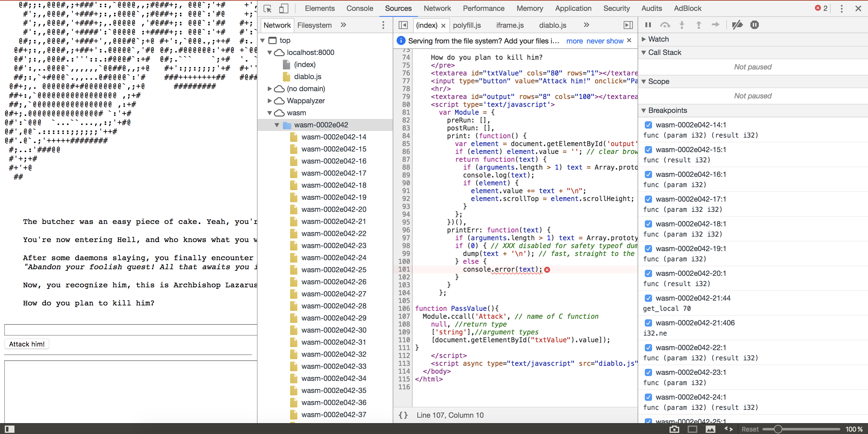This screenshot has height=434, width=868.
Task: Toggle breakpoint wasm-0002e042-22:1 checkbox
Action: tap(648, 348)
